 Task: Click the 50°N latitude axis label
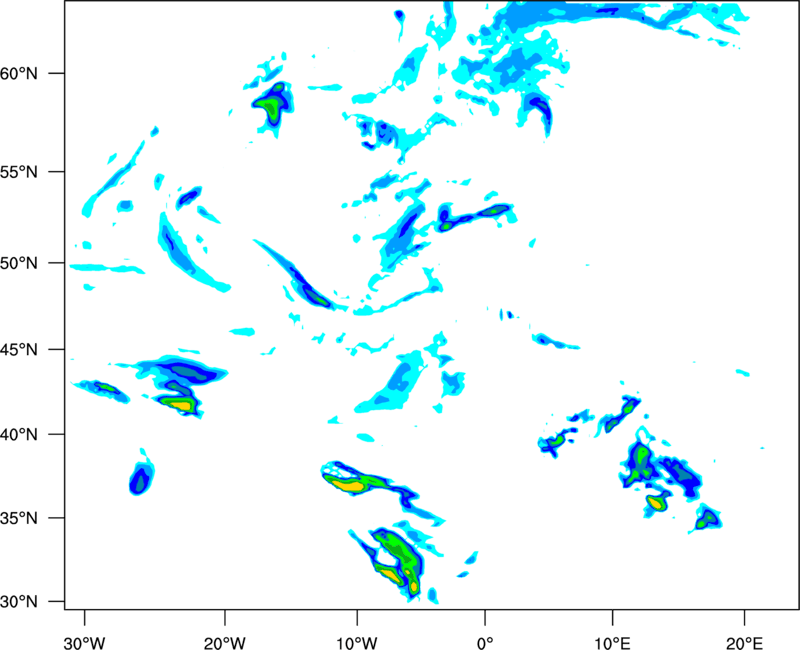pos(19,263)
